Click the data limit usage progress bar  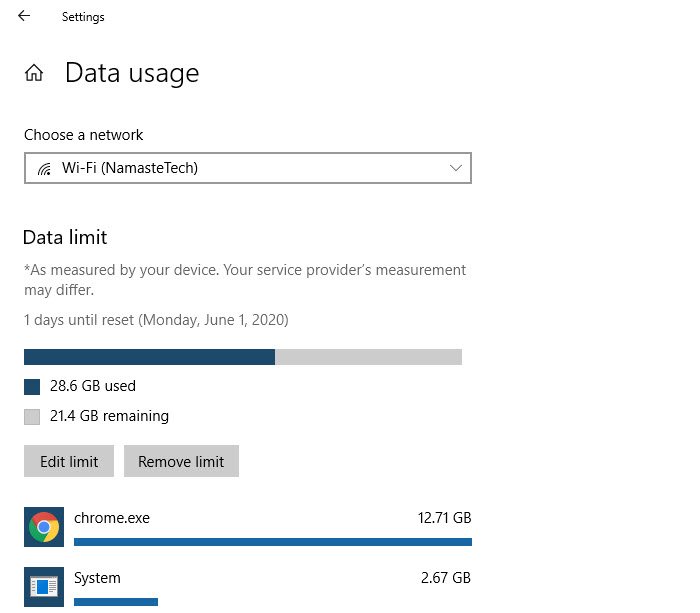point(243,357)
